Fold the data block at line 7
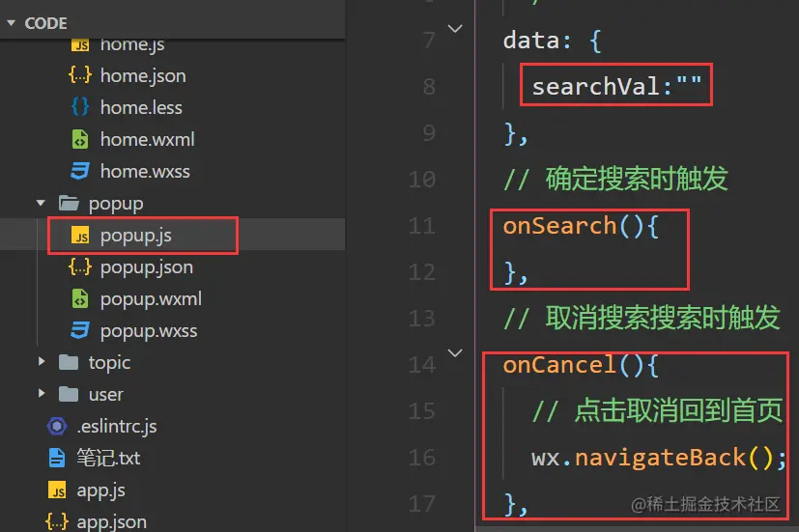The width and height of the screenshot is (799, 532). (455, 29)
